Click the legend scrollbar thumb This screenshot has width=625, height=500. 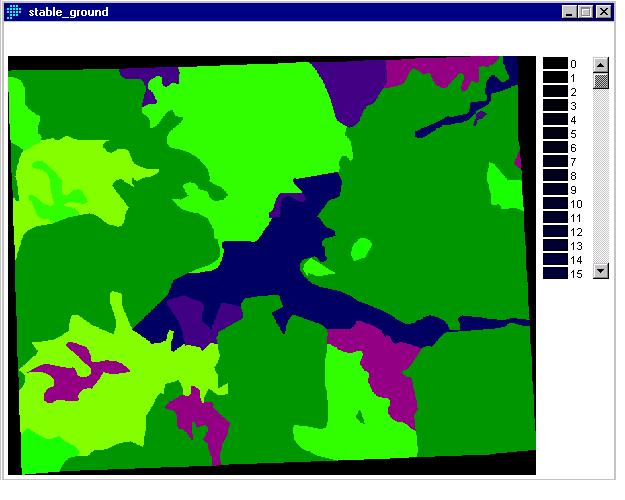pyautogui.click(x=601, y=81)
